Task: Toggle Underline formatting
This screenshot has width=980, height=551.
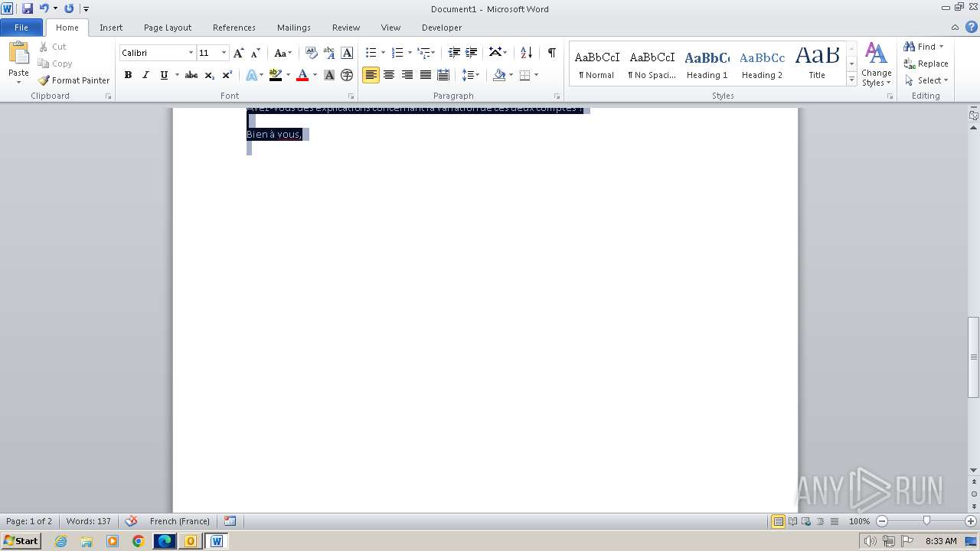Action: [164, 75]
